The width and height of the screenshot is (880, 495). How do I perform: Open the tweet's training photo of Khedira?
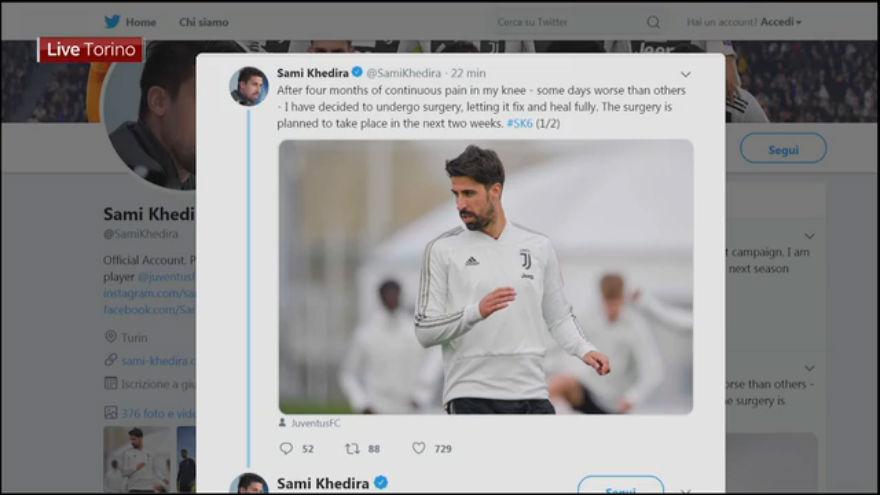click(x=485, y=276)
